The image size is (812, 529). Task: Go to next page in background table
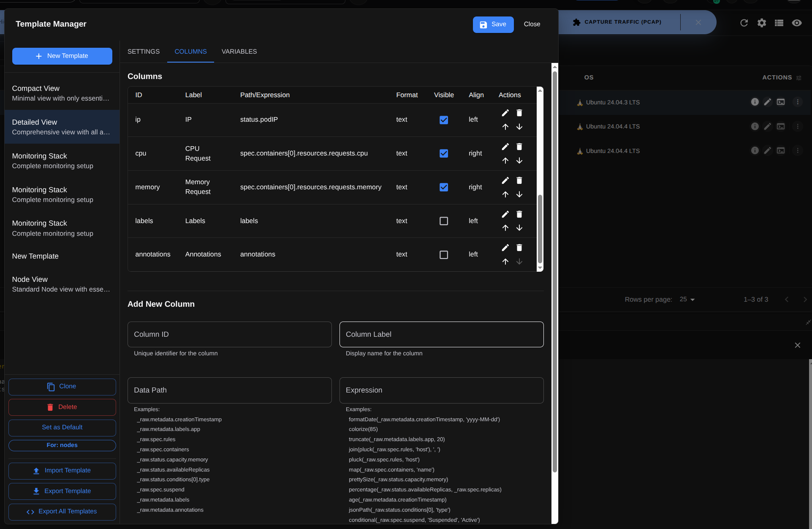[x=805, y=299]
